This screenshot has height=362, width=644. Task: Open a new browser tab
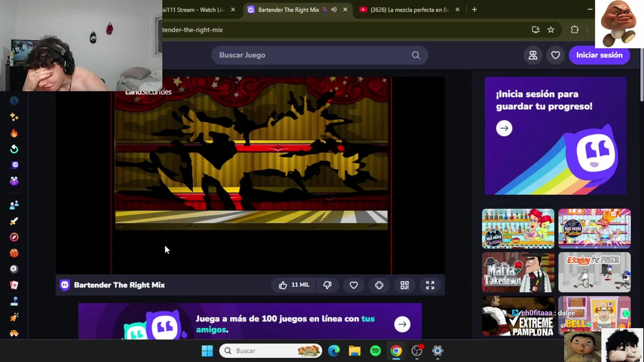[x=474, y=10]
